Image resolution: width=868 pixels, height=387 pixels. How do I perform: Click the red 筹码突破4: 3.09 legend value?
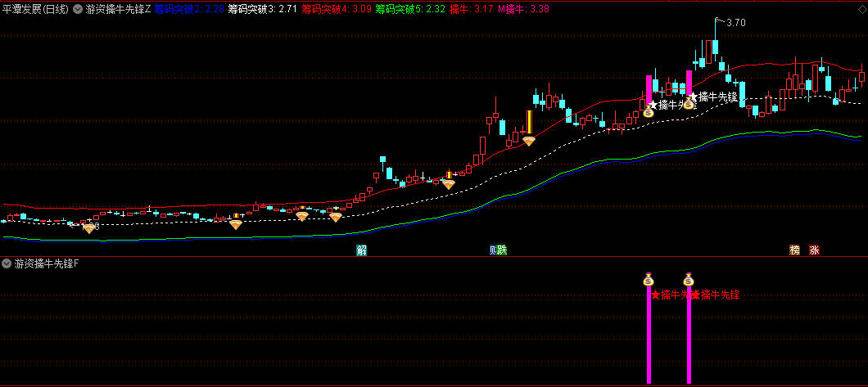pyautogui.click(x=337, y=9)
